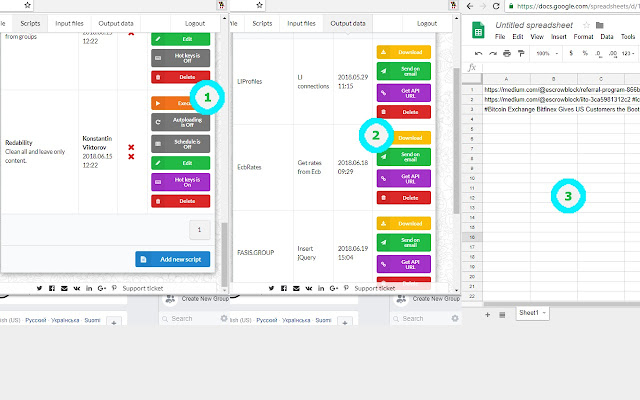Increase decimal places with the .00 icon
Viewport: 640px width, 400px height.
[613, 53]
